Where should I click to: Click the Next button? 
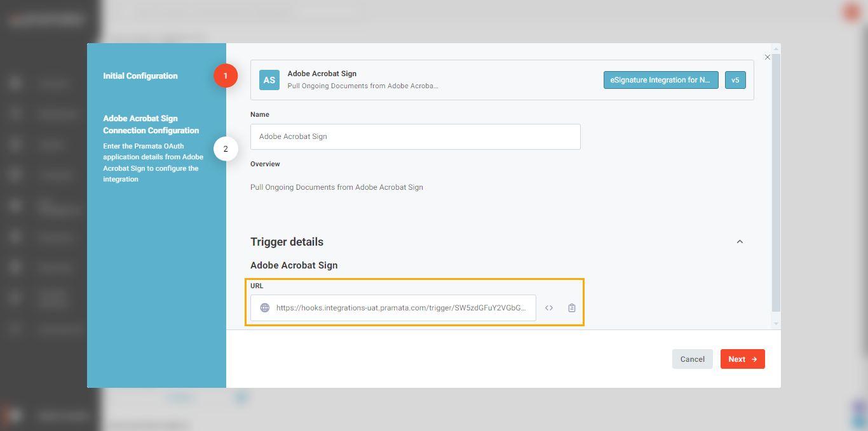(x=743, y=359)
